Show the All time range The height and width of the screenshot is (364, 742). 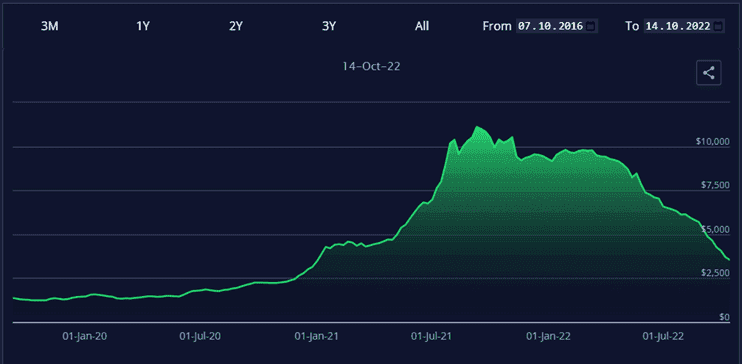(x=422, y=26)
